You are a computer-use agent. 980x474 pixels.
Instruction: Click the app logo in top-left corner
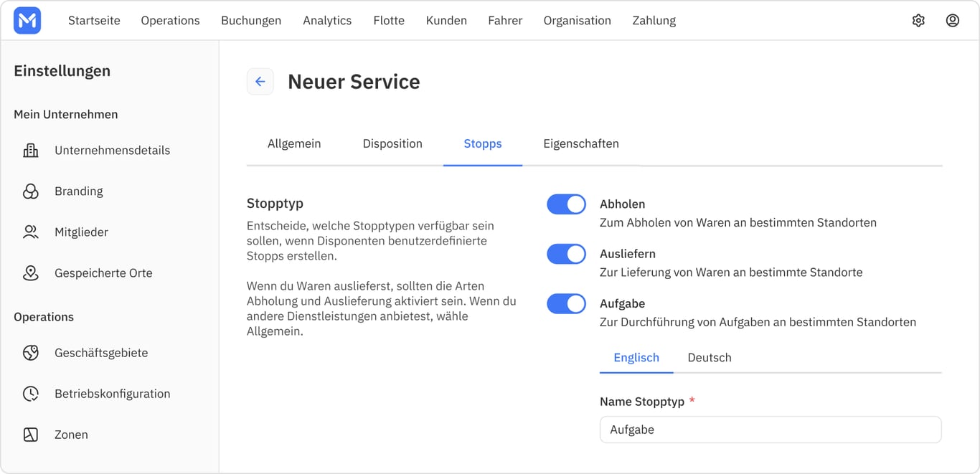(27, 21)
